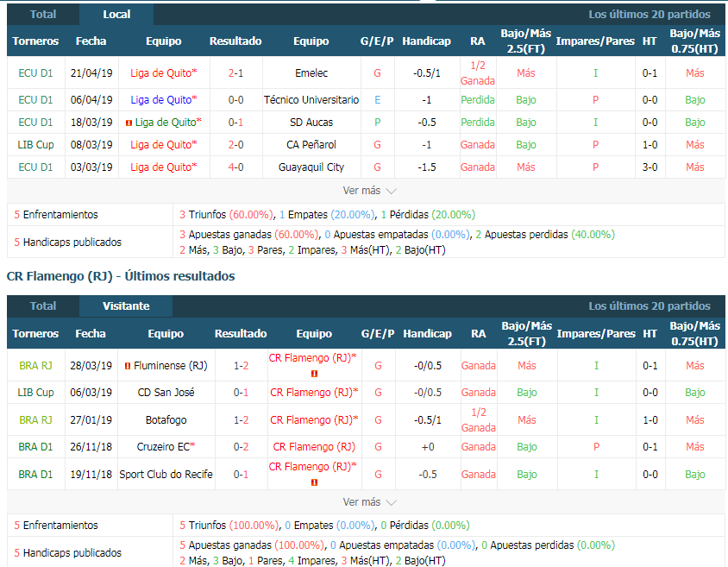Open the Emelec team link

[311, 72]
